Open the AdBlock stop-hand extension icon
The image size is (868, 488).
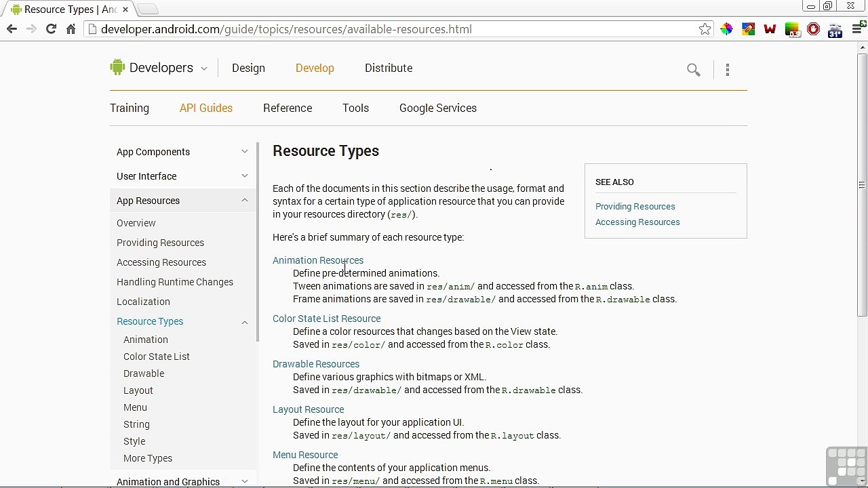(x=813, y=29)
